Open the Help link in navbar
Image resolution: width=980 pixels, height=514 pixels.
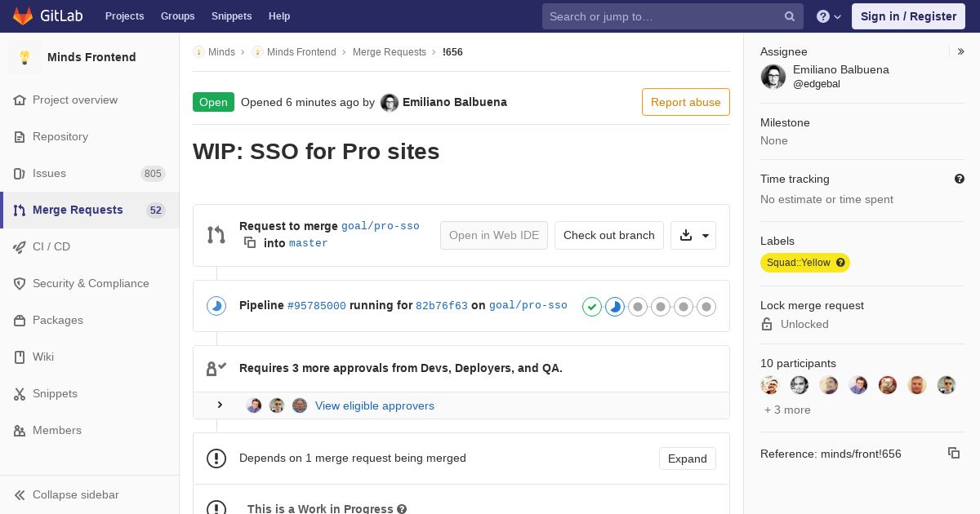point(279,16)
